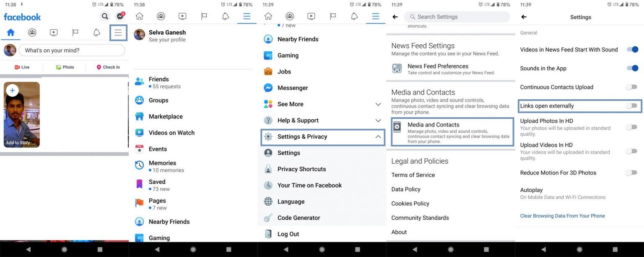Open the Jobs icon in the menu
Screen dimensions: 644x257
point(268,72)
